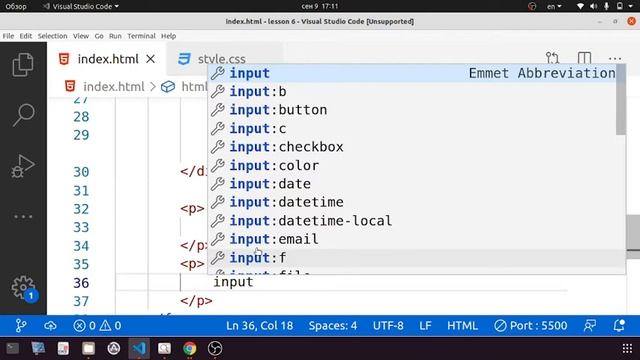640x360 pixels.
Task: Close the index.html tab
Action: point(151,59)
